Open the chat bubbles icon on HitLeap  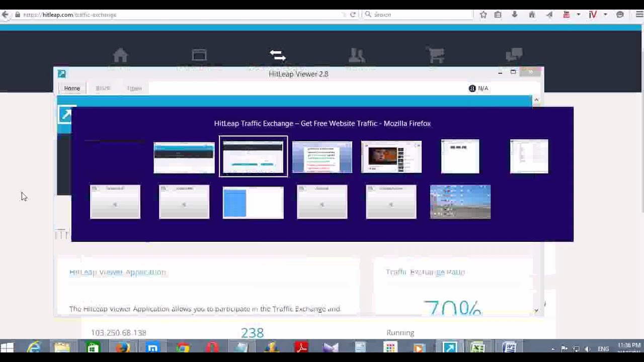click(514, 54)
